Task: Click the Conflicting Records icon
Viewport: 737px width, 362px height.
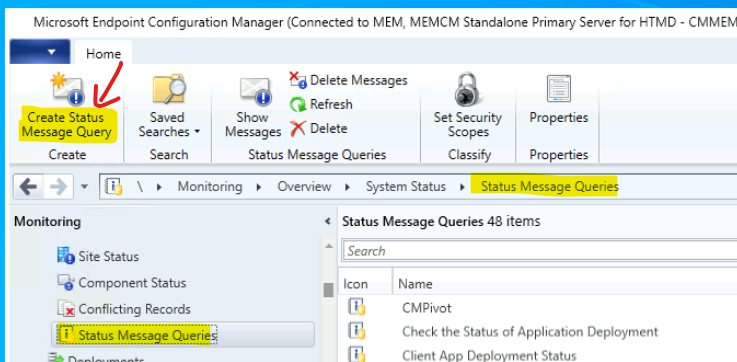Action: coord(66,309)
